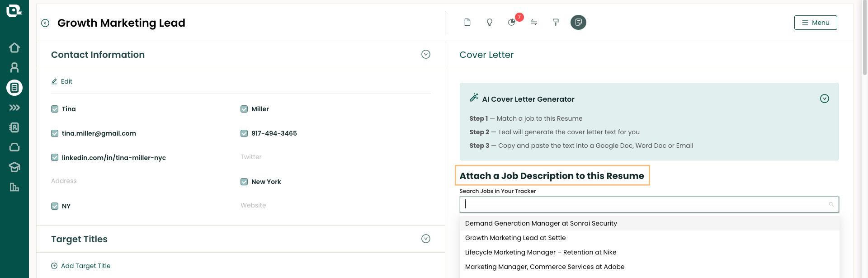Open the Menu button
Screen dimensions: 868x278
[x=815, y=23]
